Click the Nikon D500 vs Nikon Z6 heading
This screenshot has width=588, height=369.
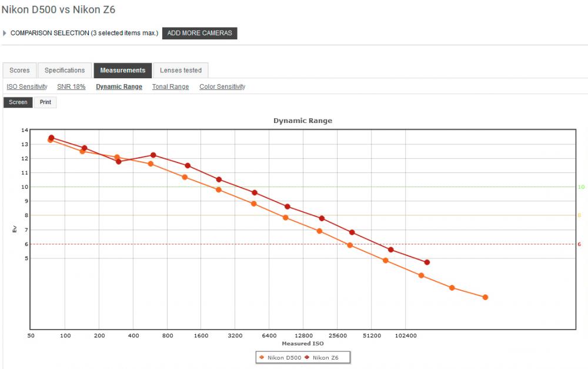[x=58, y=10]
